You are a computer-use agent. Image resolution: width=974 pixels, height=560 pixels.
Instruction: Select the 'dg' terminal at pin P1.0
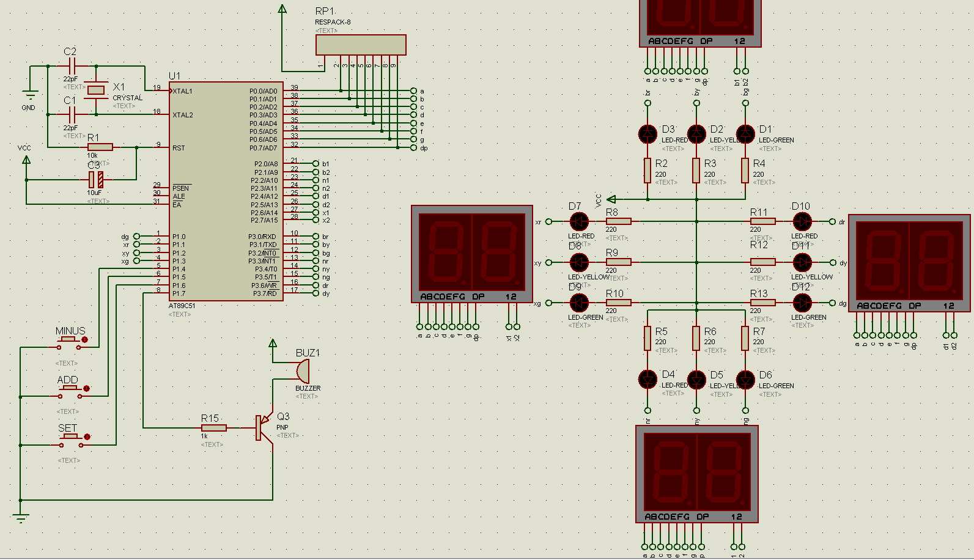tap(136, 237)
